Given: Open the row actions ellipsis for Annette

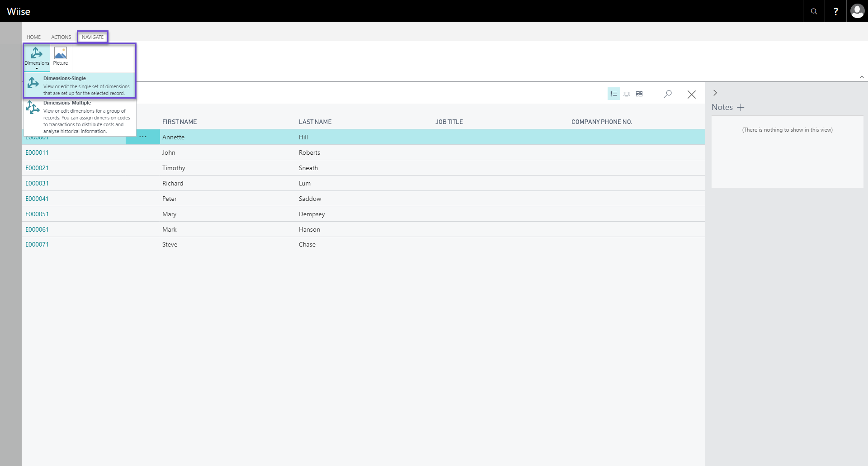Looking at the screenshot, I should pyautogui.click(x=143, y=137).
